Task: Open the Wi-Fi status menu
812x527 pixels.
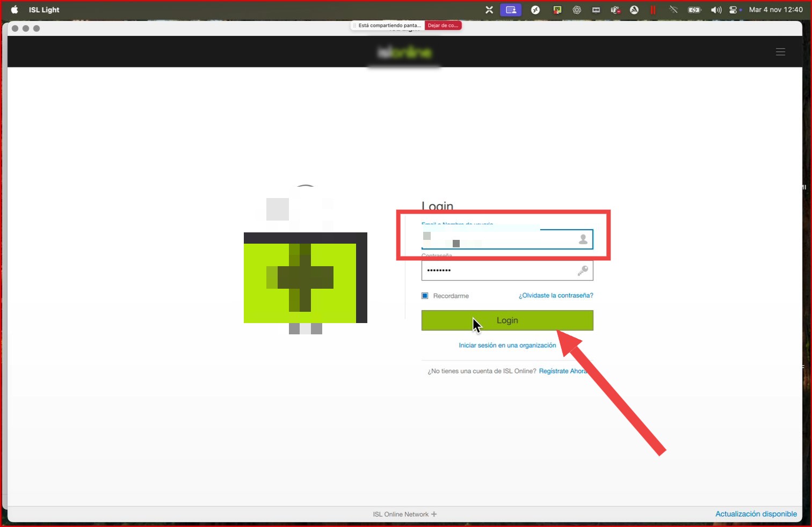Action: (673, 10)
